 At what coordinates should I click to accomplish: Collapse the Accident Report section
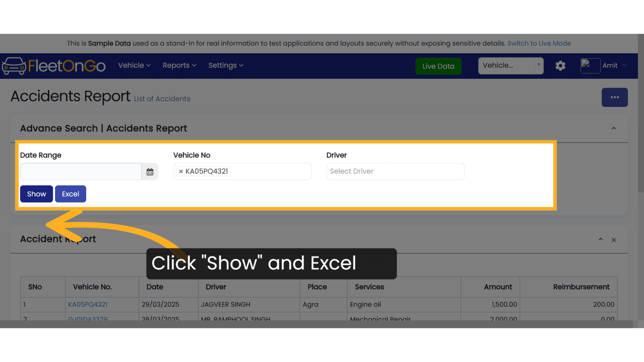[x=601, y=239]
